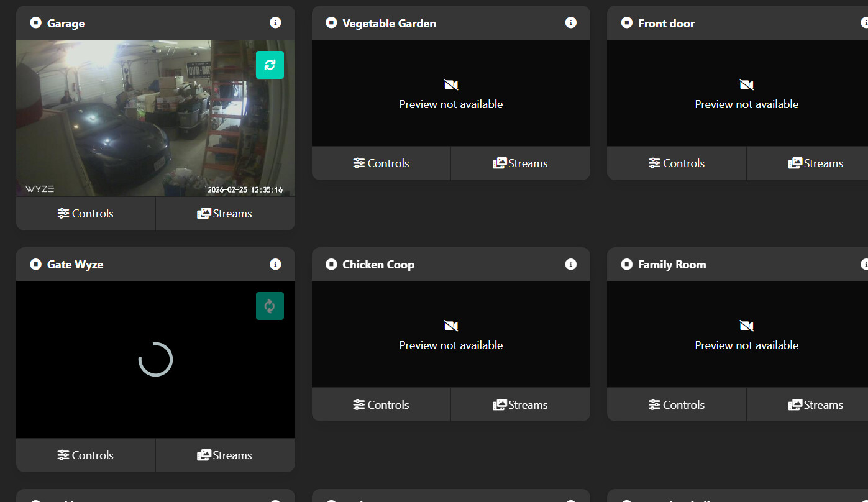View info for the Gate Wyze camera
Viewport: 868px width, 502px height.
[x=275, y=264]
